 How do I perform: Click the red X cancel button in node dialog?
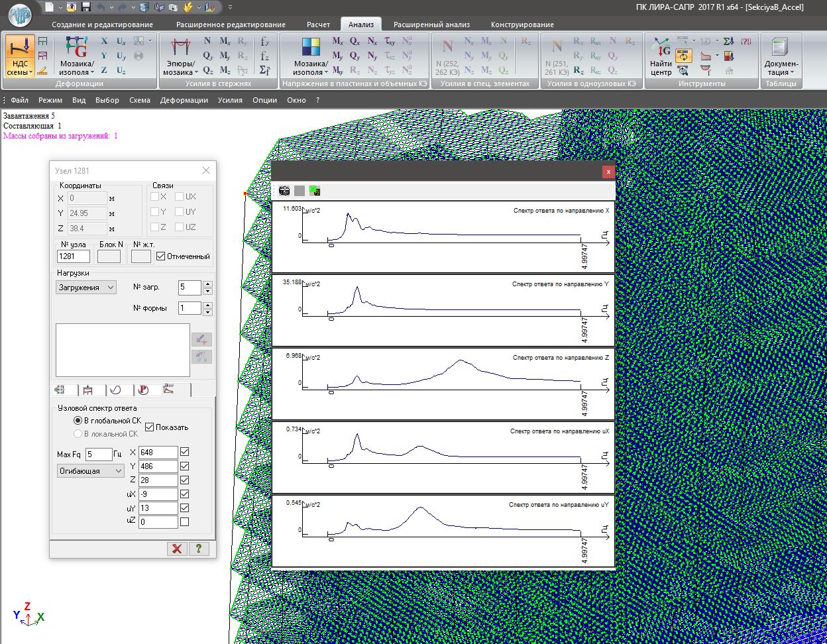tap(176, 549)
